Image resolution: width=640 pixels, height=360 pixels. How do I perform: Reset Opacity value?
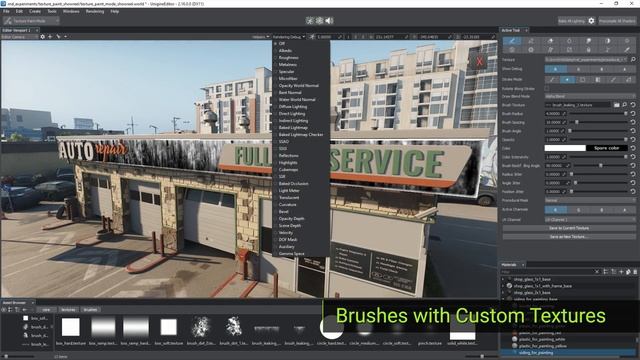633,140
